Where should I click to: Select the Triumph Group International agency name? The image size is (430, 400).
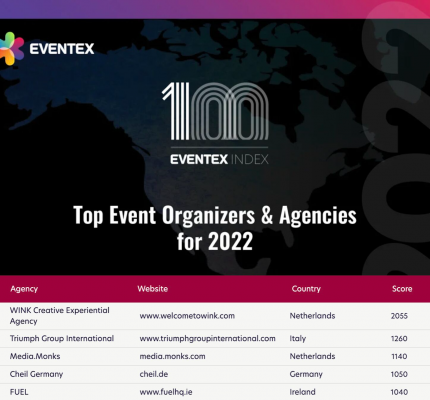click(62, 338)
